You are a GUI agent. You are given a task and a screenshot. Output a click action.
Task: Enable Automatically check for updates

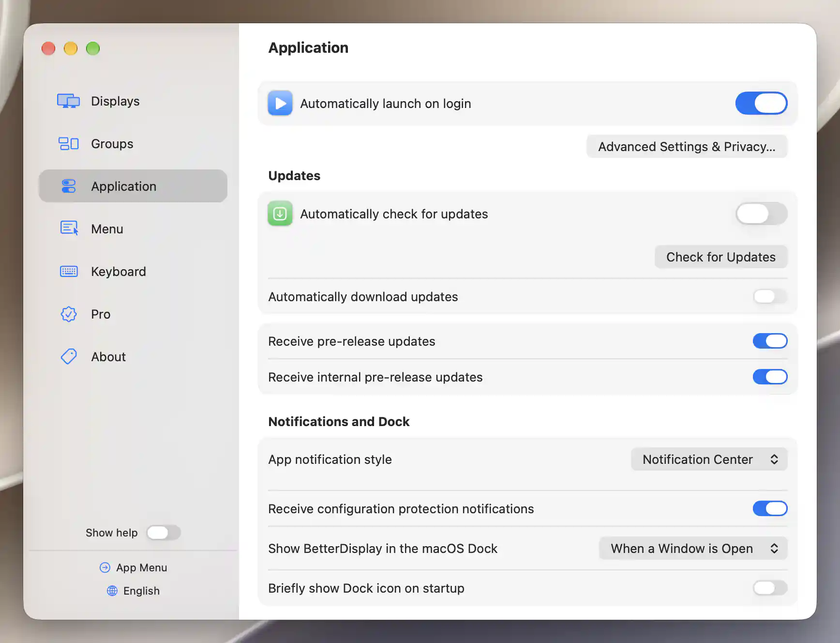(761, 214)
